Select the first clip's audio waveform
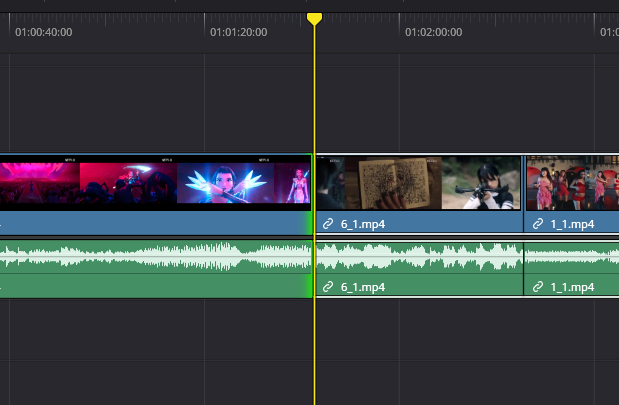Image resolution: width=619 pixels, height=405 pixels. coord(150,257)
